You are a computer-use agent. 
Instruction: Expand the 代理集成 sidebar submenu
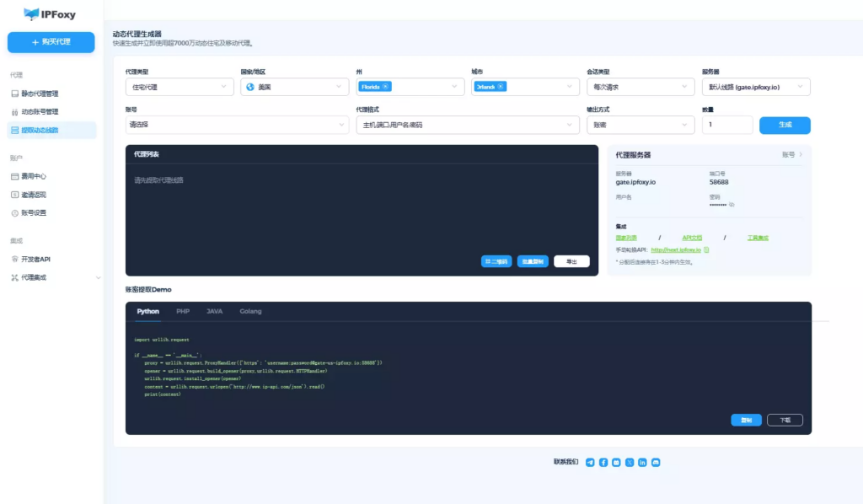click(x=98, y=277)
